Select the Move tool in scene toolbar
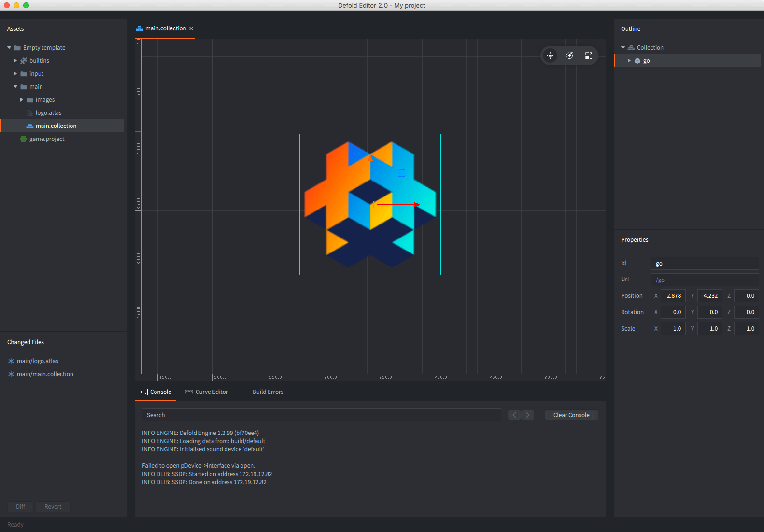This screenshot has width=764, height=532. [550, 56]
